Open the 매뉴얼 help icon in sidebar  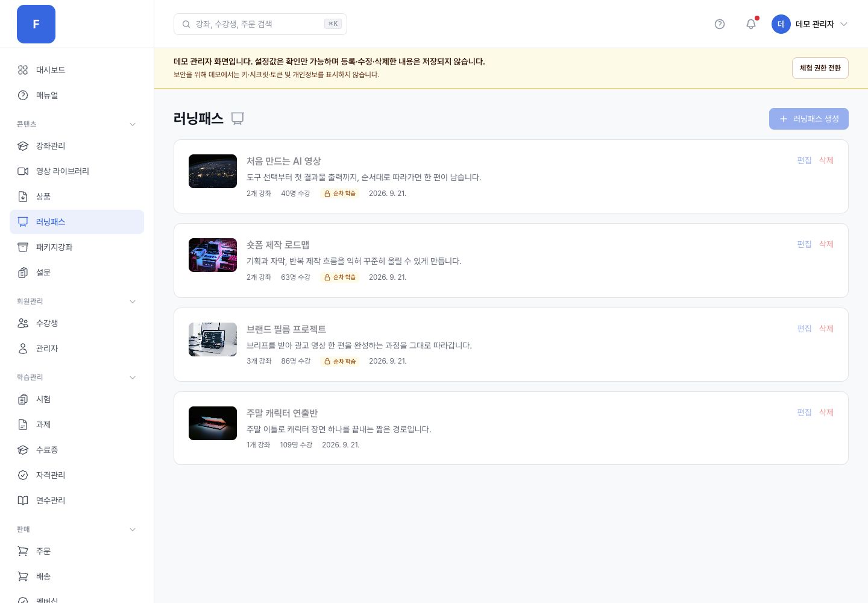23,95
